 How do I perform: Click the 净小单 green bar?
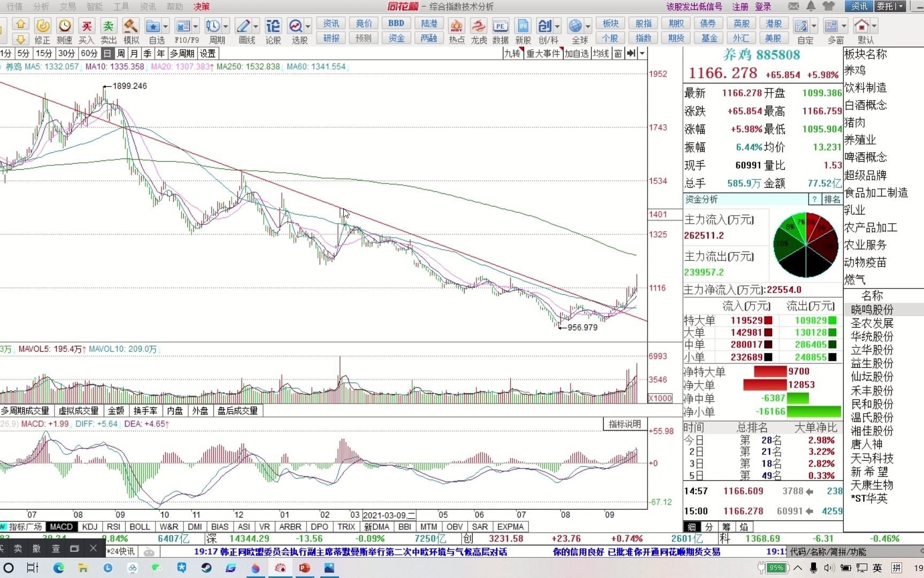(x=814, y=412)
